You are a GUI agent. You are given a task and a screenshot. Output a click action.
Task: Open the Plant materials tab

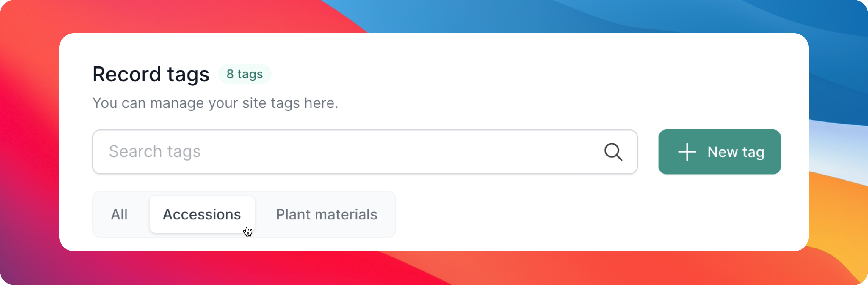click(x=327, y=214)
